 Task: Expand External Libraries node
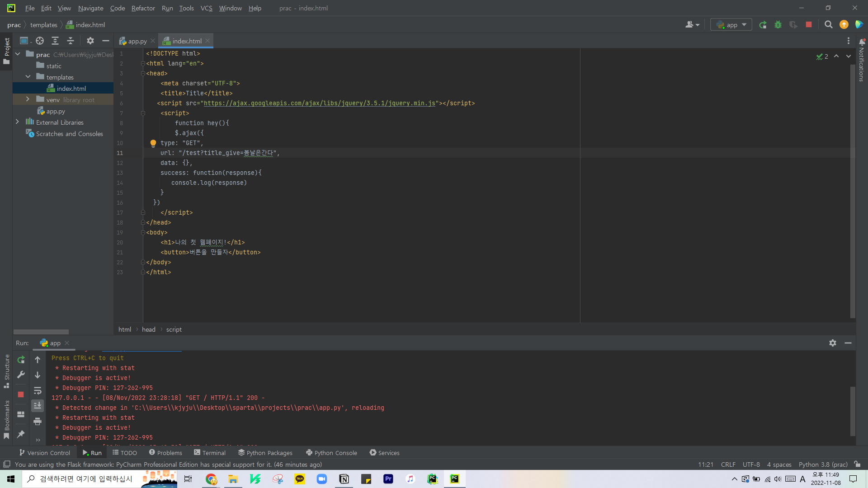(18, 122)
